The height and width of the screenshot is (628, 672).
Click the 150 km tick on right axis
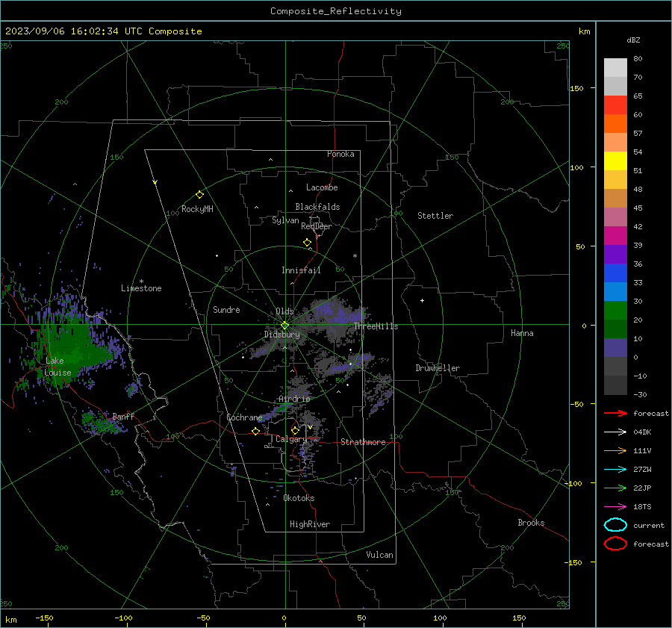point(577,88)
